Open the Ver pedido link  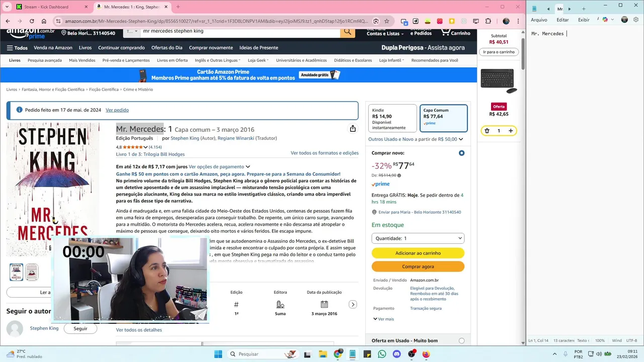click(117, 110)
